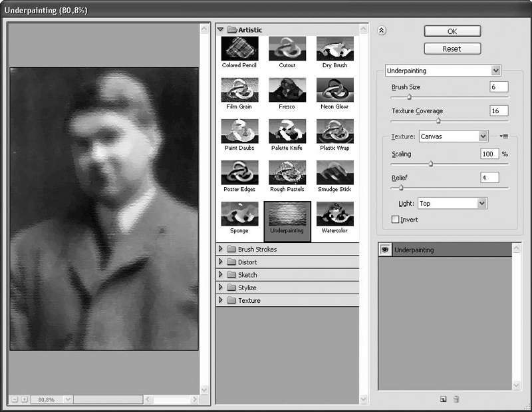Image resolution: width=532 pixels, height=412 pixels.
Task: Click the delete effect layer trash icon
Action: [x=456, y=399]
